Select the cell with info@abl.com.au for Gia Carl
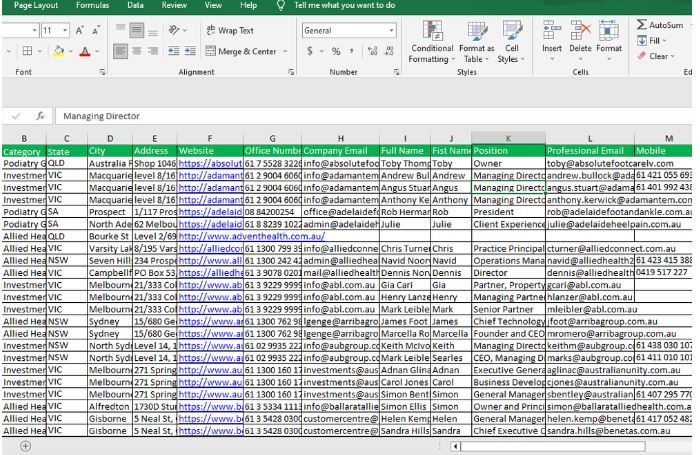 tap(340, 285)
